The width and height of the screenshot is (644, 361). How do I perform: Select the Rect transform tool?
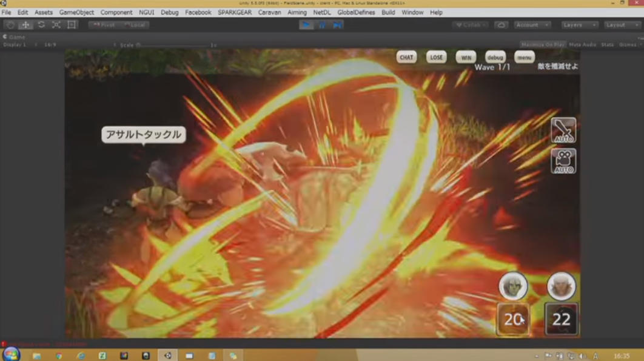72,25
